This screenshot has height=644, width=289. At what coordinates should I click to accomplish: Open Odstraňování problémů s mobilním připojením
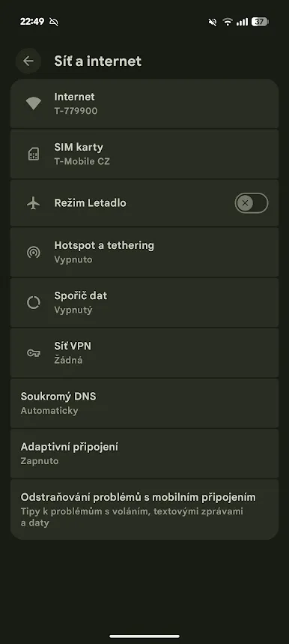pos(144,509)
